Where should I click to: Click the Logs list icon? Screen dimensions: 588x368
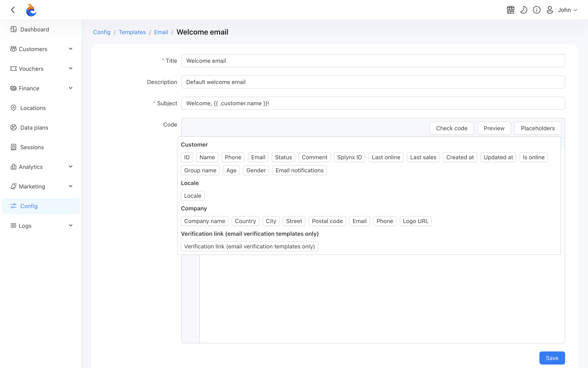[14, 226]
